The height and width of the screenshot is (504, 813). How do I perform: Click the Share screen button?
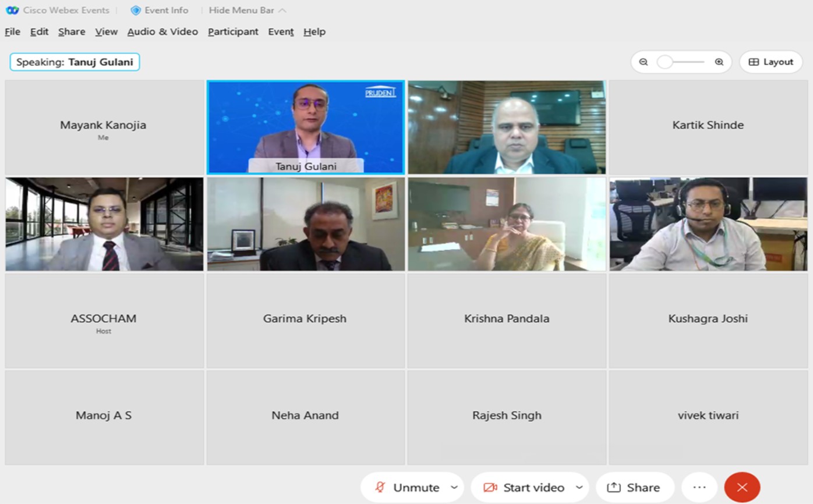pos(634,488)
